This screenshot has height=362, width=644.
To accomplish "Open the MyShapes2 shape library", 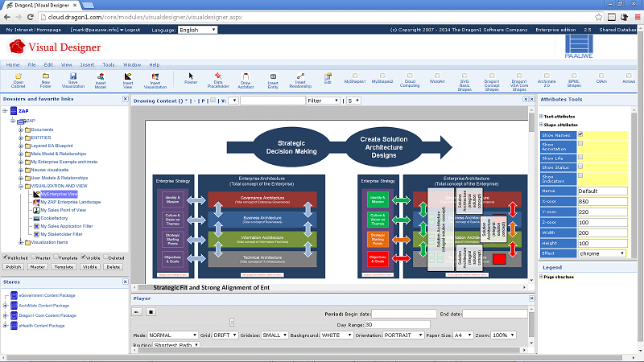I will 382,78.
